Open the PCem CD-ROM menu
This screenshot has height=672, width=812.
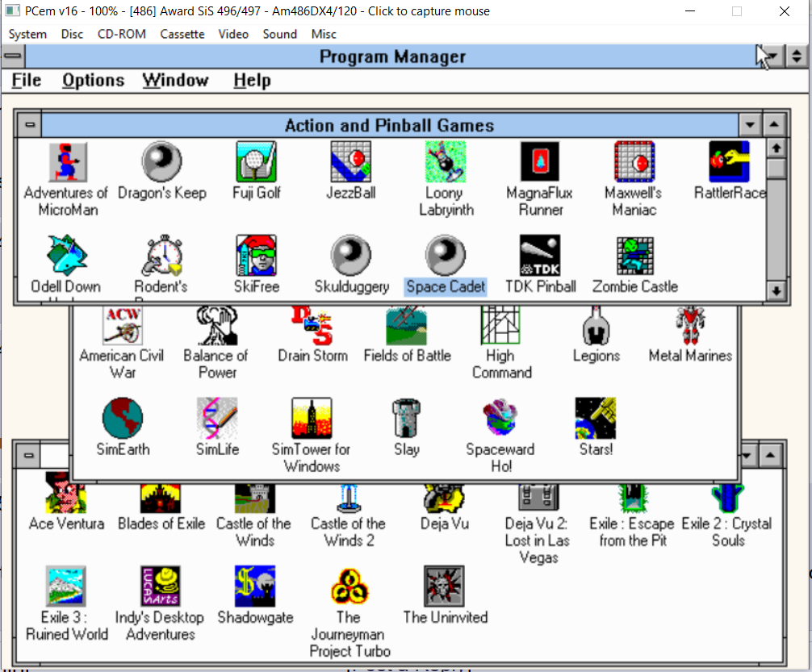coord(122,34)
